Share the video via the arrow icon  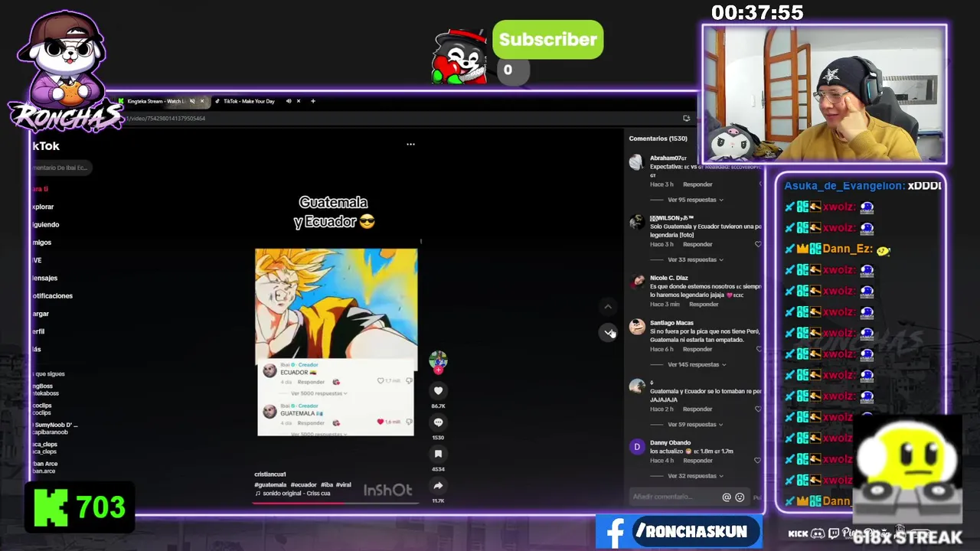[x=438, y=486]
